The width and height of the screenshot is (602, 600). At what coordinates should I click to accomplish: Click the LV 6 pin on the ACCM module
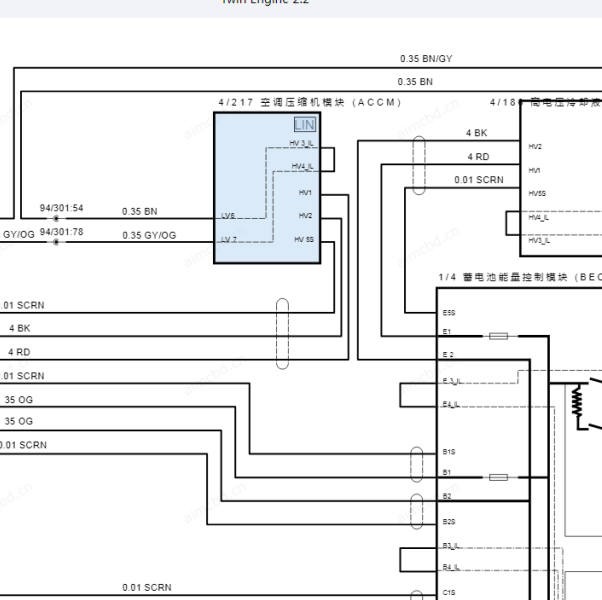(229, 216)
